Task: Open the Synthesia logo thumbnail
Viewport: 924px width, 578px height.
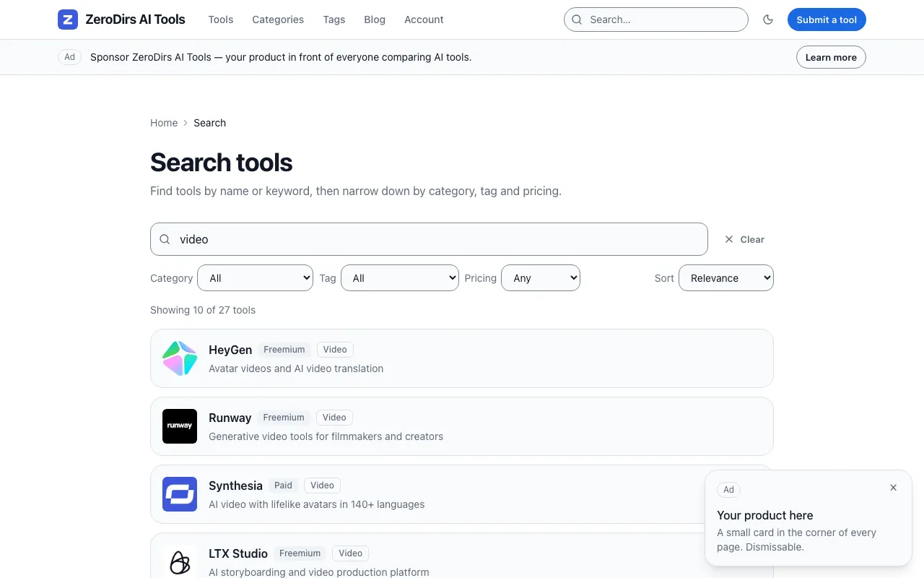Action: point(180,494)
